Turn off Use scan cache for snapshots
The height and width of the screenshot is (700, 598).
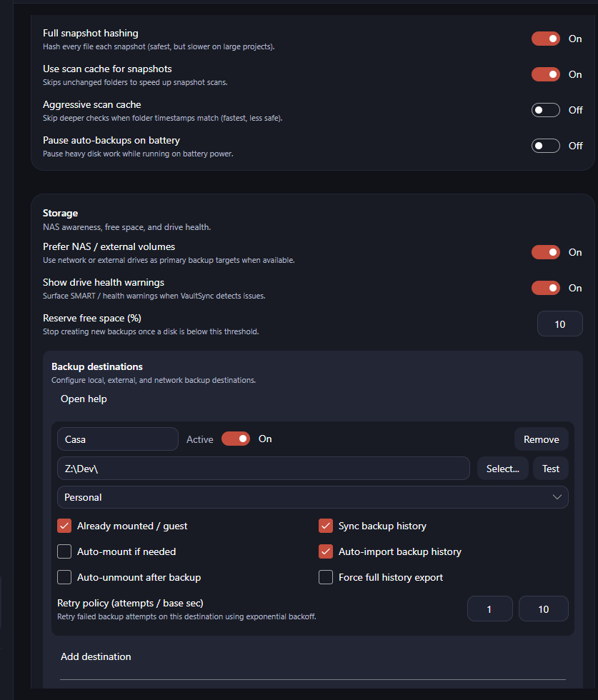pos(545,74)
